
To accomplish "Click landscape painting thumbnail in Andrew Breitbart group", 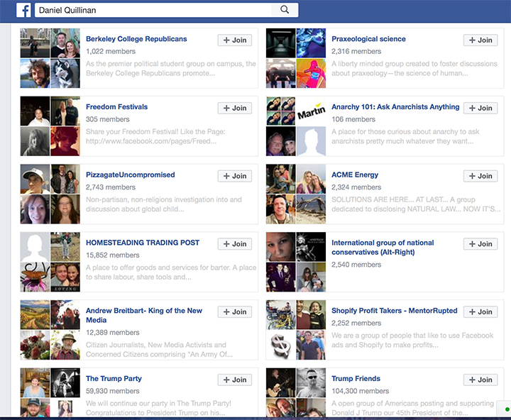I will click(x=35, y=315).
